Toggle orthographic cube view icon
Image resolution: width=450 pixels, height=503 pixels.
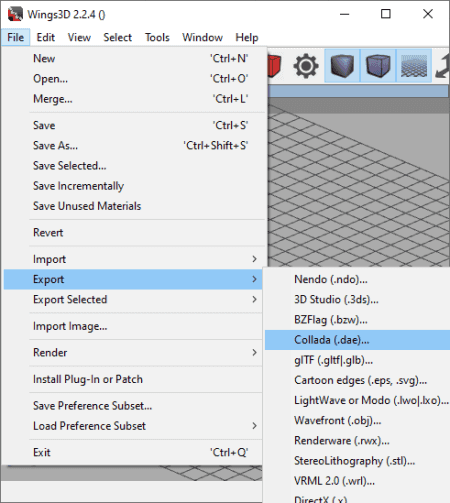pos(378,66)
